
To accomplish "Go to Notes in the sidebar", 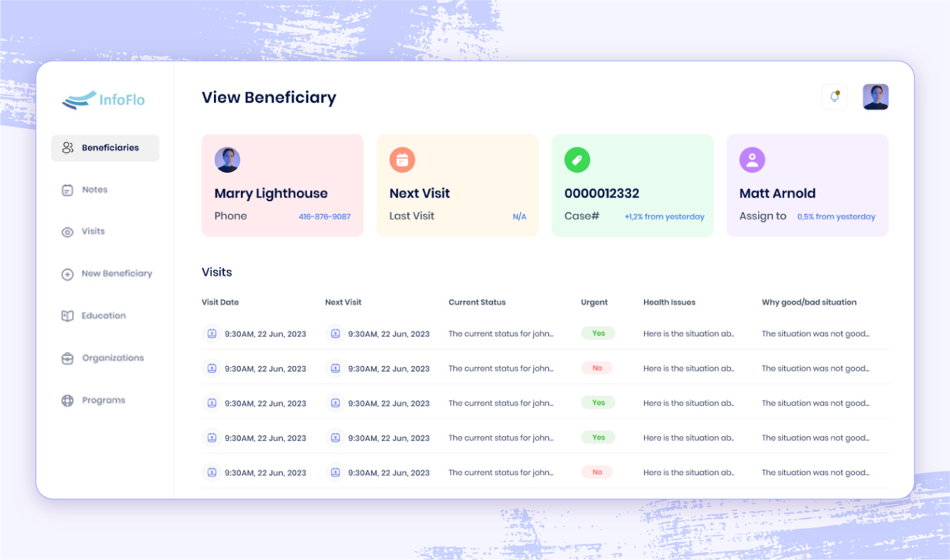I will (94, 190).
